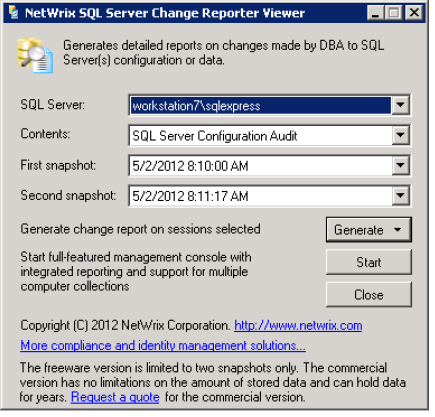Image resolution: width=435 pixels, height=417 pixels.
Task: Expand the Second snapshot dropdown arrow
Action: [x=400, y=195]
